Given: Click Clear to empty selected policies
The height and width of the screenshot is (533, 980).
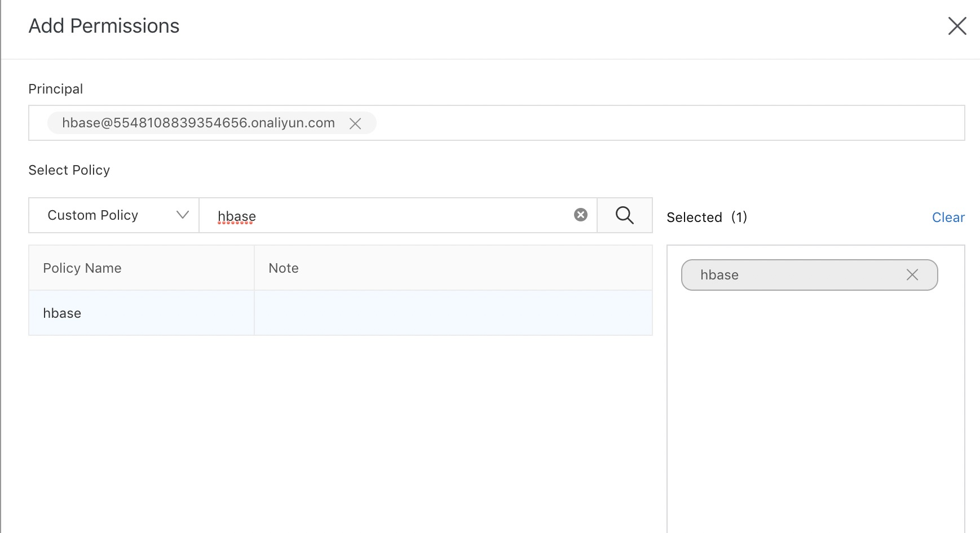Looking at the screenshot, I should point(948,217).
